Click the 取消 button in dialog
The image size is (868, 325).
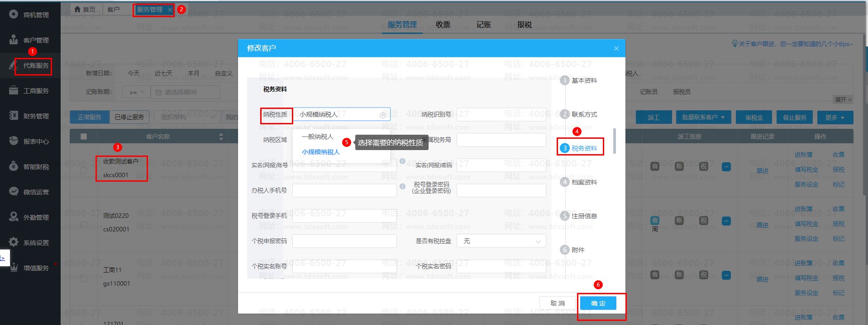(557, 303)
